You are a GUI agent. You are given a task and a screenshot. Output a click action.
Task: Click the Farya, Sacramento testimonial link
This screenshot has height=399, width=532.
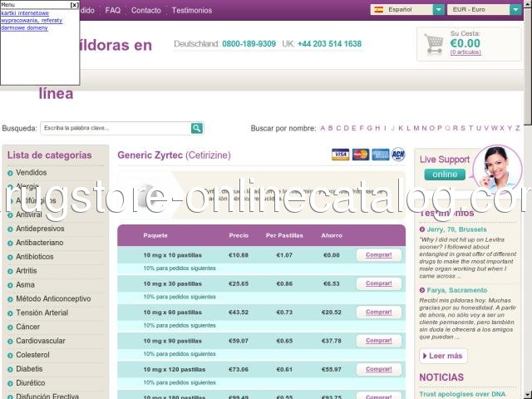457,290
